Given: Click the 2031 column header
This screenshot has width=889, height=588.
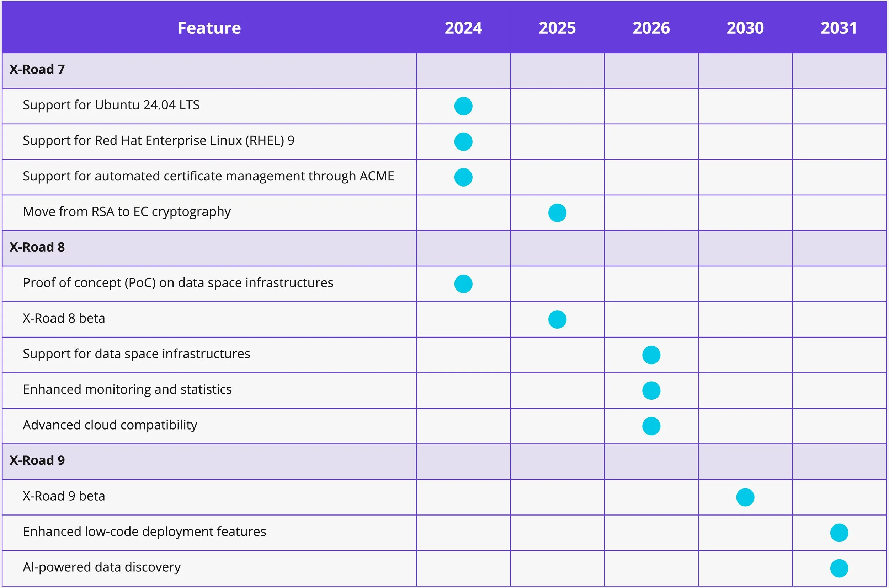Looking at the screenshot, I should click(x=839, y=28).
